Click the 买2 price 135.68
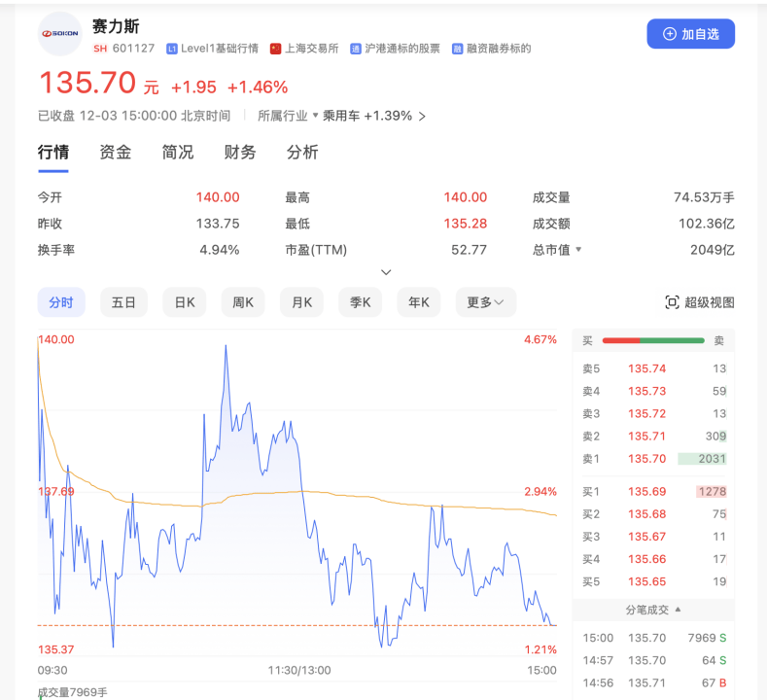The width and height of the screenshot is (767, 700). tap(646, 514)
